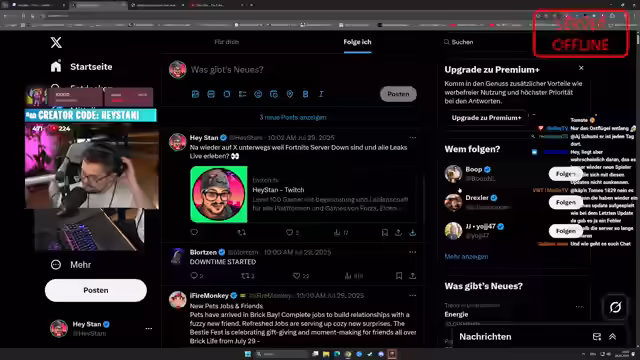
Task: Expand the Nachrichten drawer
Action: [x=613, y=337]
